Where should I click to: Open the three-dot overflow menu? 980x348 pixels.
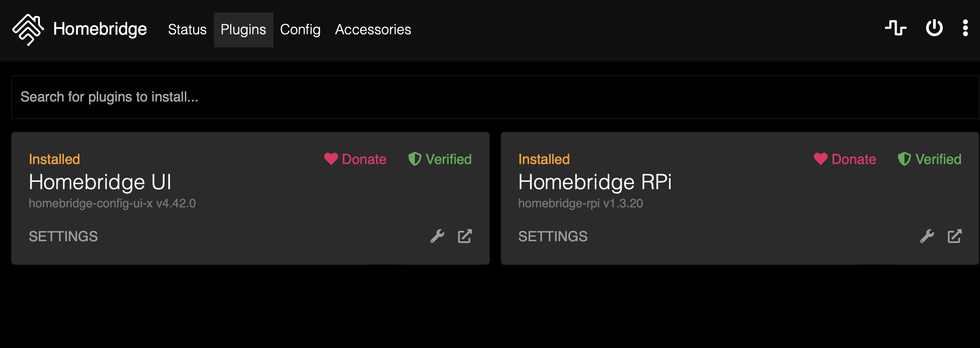point(965,28)
